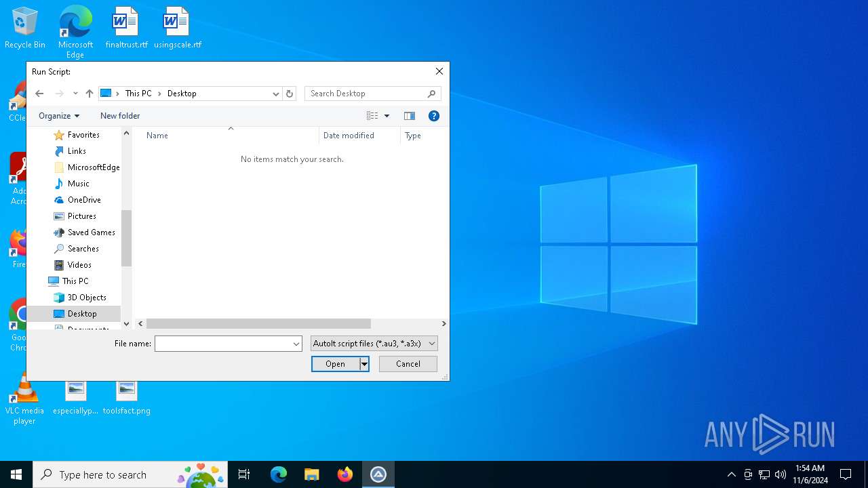Select the especiallyp... image file on desktop
The image size is (868, 488).
tap(76, 398)
